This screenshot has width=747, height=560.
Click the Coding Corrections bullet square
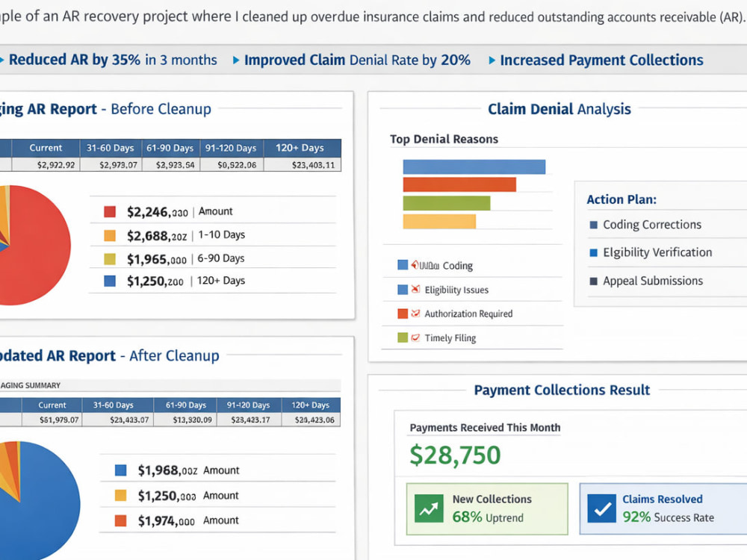click(594, 225)
